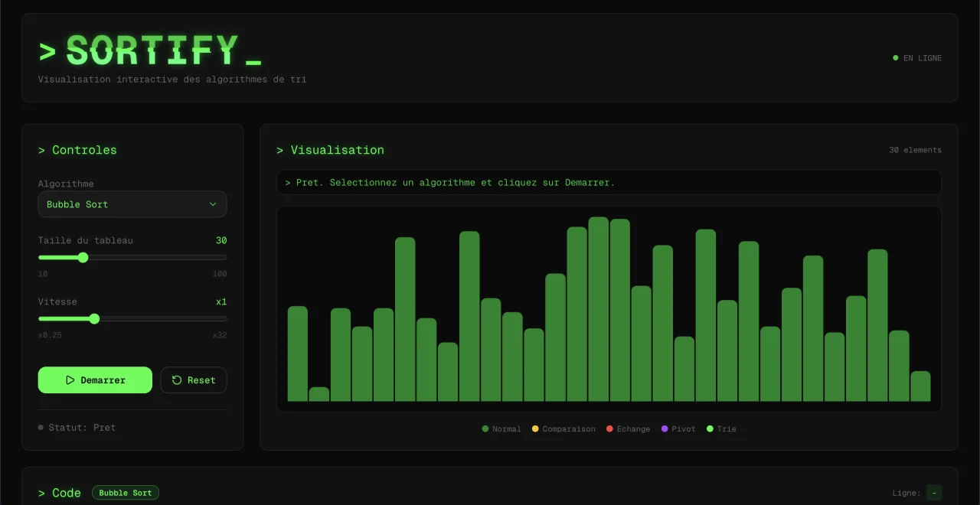Viewport: 980px width, 505px height.
Task: Click the Vitesse speed slider handle
Action: [94, 319]
